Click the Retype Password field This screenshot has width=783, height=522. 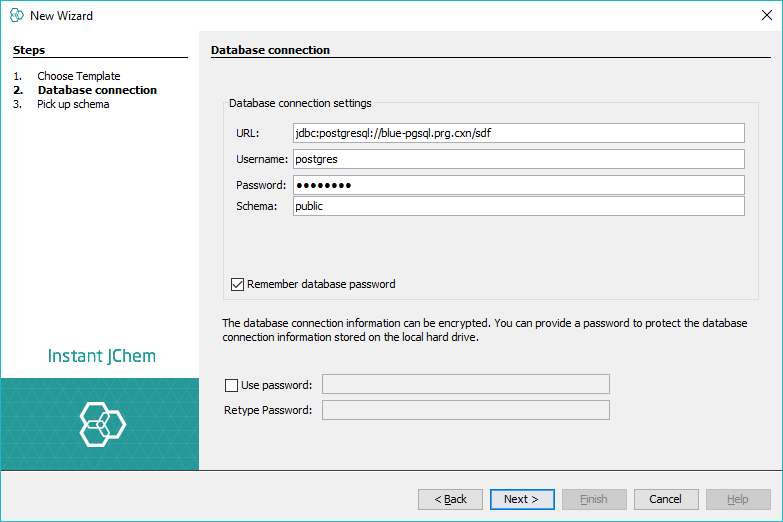click(x=465, y=410)
